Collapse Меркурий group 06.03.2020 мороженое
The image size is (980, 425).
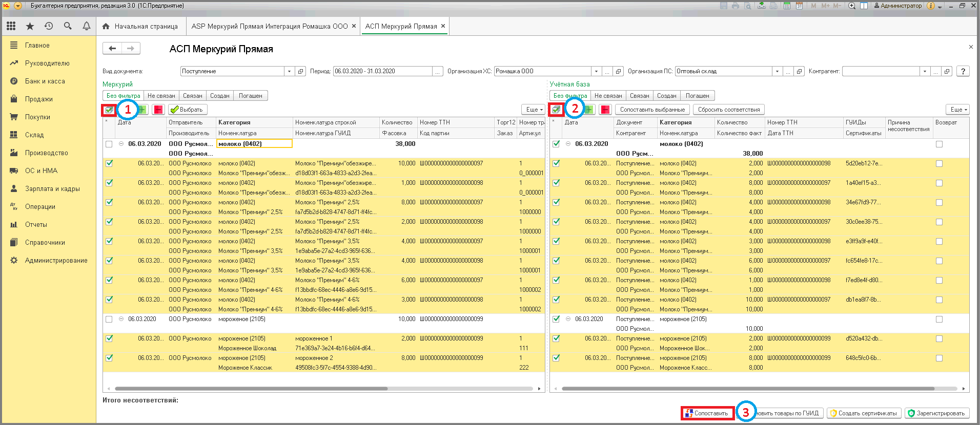coord(121,319)
